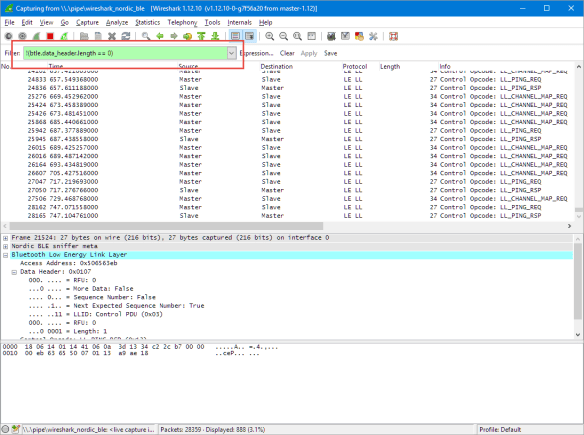Open the Edit menu

click(x=27, y=23)
